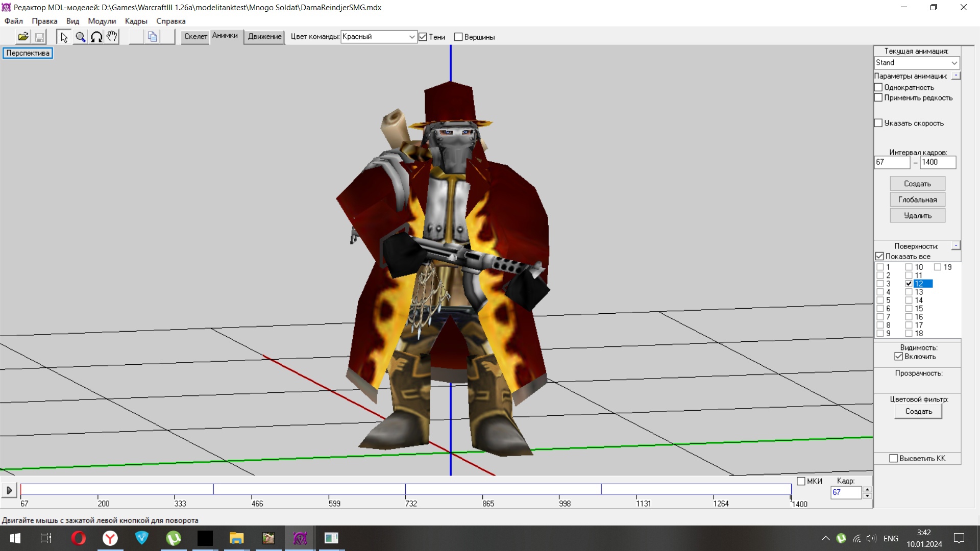Toggle visibility Включить checkbox
Screen dimensions: 980x551
coord(899,357)
